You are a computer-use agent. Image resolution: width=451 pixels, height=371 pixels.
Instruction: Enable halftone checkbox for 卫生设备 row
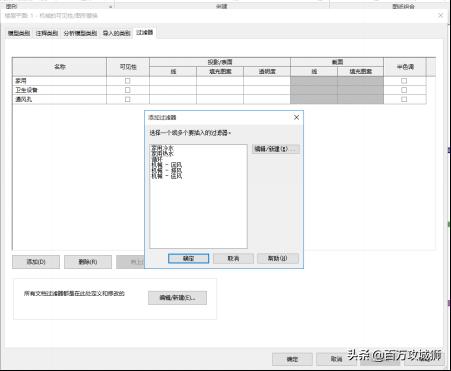click(404, 90)
